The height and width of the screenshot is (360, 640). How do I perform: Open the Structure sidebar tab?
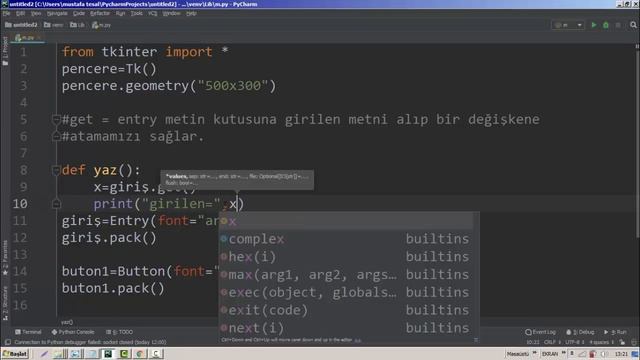pyautogui.click(x=5, y=303)
